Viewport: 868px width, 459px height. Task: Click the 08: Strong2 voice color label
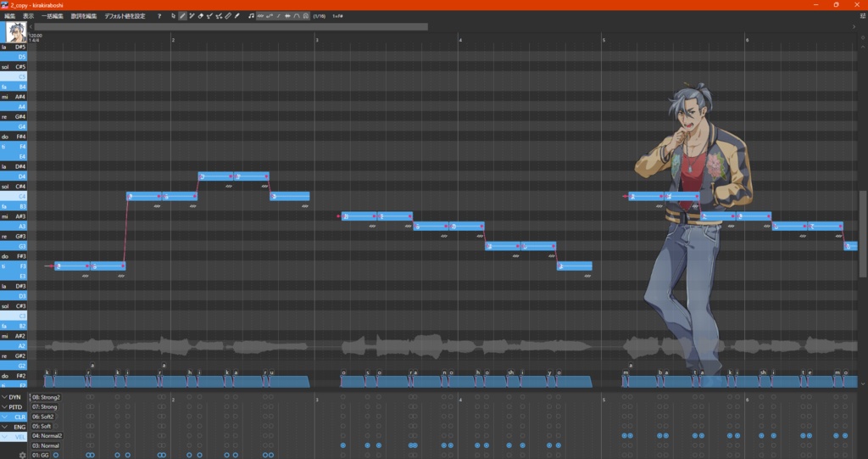pos(46,397)
